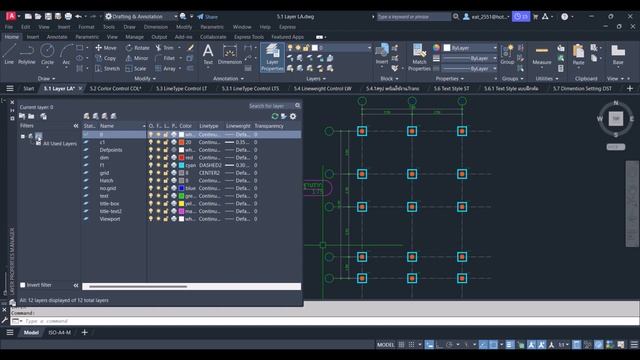640x360 pixels.
Task: Open the Dimension menu
Action: pos(156,27)
